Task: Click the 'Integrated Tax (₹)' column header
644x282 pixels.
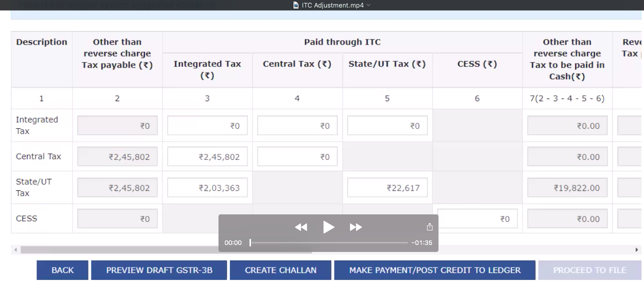Action: 207,70
